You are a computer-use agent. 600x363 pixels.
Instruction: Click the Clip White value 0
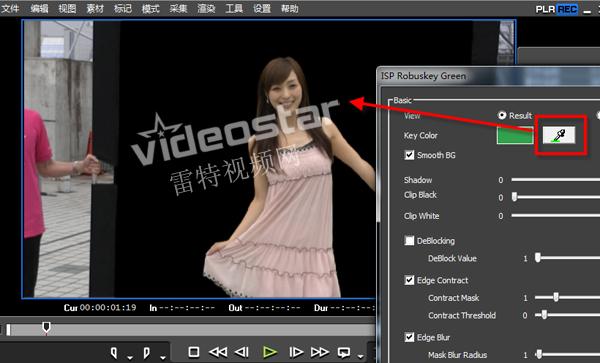click(x=501, y=216)
